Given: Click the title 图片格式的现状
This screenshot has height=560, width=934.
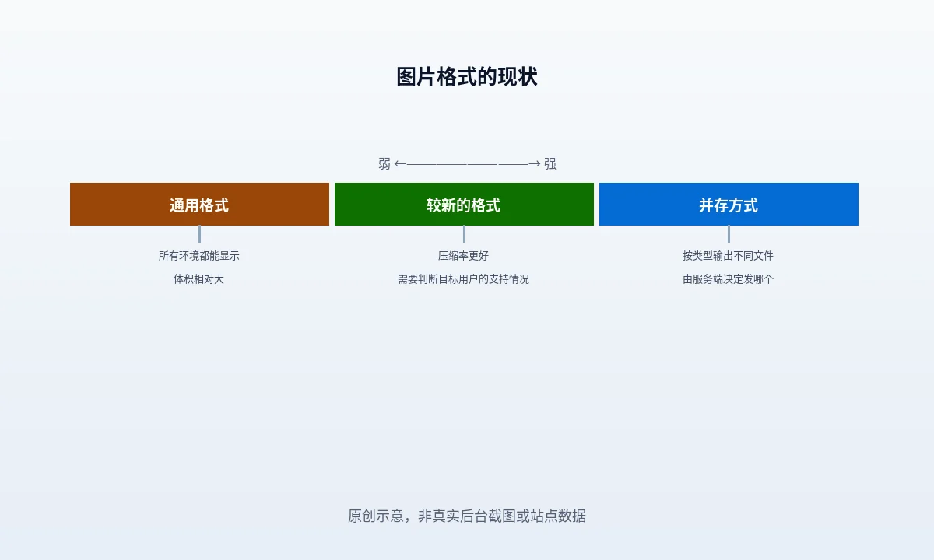Looking at the screenshot, I should [467, 77].
